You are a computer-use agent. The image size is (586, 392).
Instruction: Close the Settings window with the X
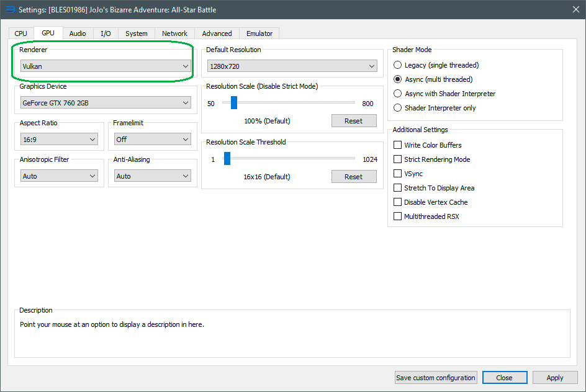[576, 10]
